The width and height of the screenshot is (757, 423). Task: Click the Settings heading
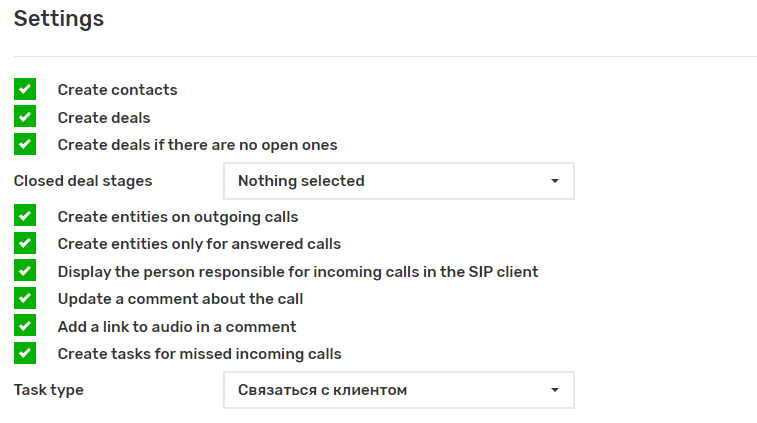(59, 18)
